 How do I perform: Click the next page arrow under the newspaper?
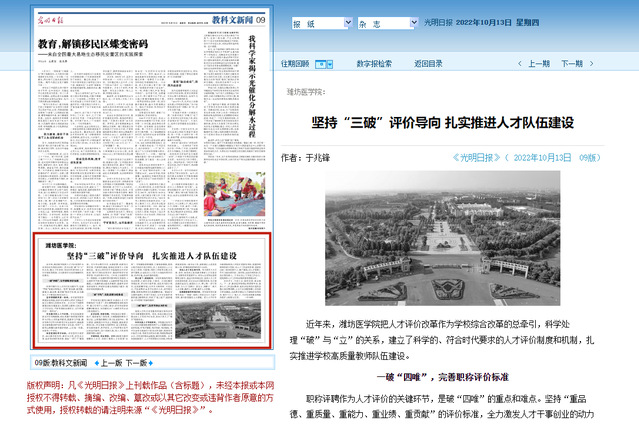click(x=153, y=362)
